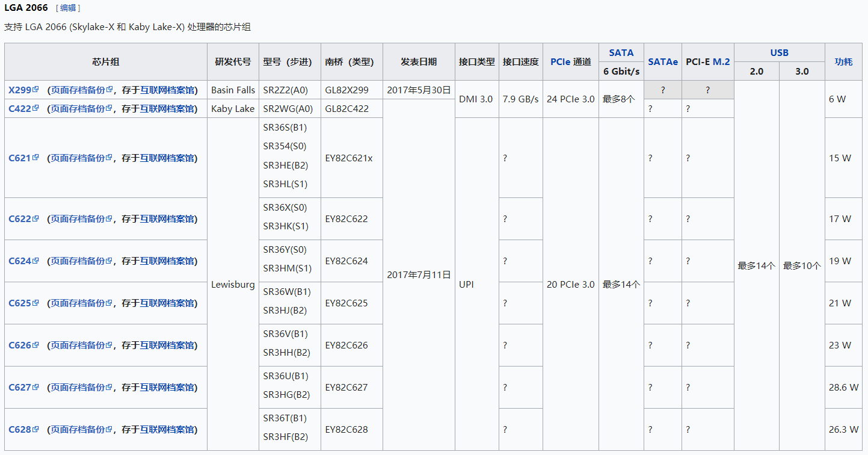Select the EY82C624 cell

pyautogui.click(x=351, y=261)
